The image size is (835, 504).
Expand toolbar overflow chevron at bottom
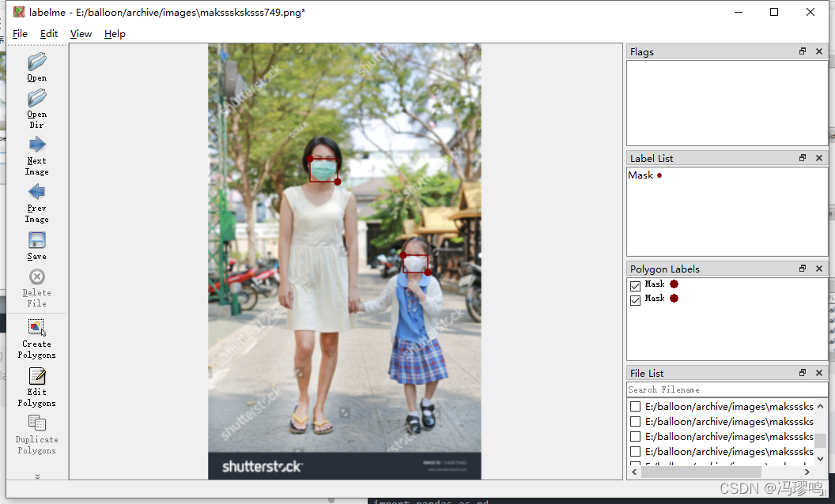(37, 476)
